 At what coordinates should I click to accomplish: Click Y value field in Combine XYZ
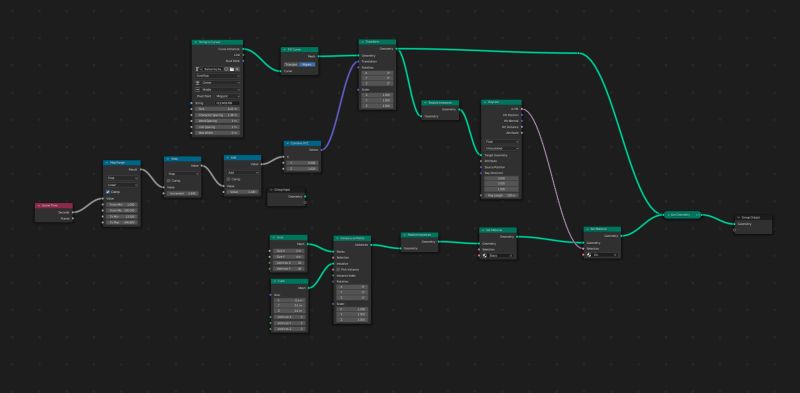pyautogui.click(x=303, y=162)
